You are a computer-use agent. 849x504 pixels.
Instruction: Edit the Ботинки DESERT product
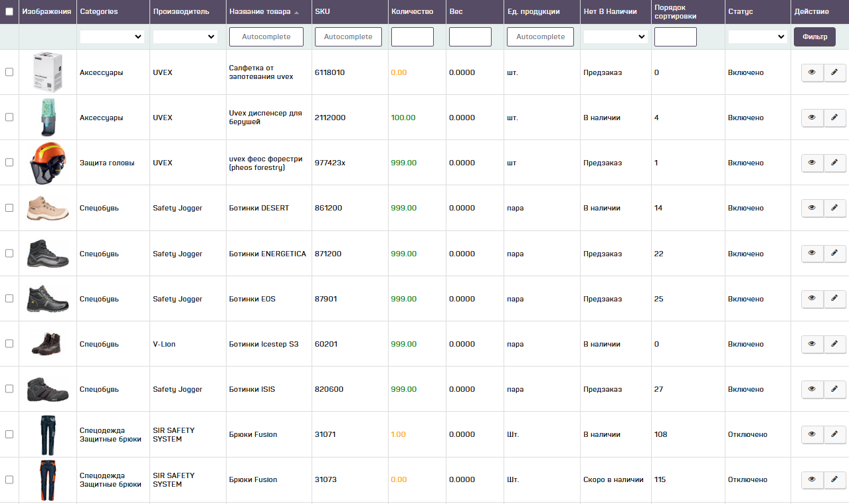point(835,208)
